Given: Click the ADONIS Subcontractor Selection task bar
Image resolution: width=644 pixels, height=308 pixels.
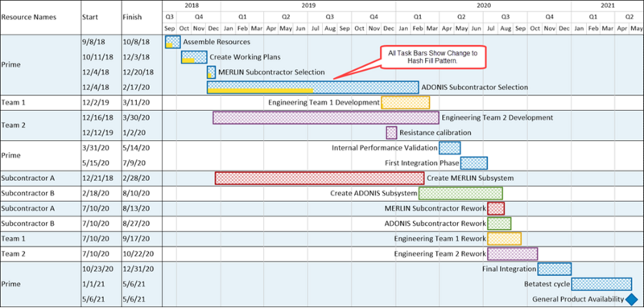Looking at the screenshot, I should point(313,88).
